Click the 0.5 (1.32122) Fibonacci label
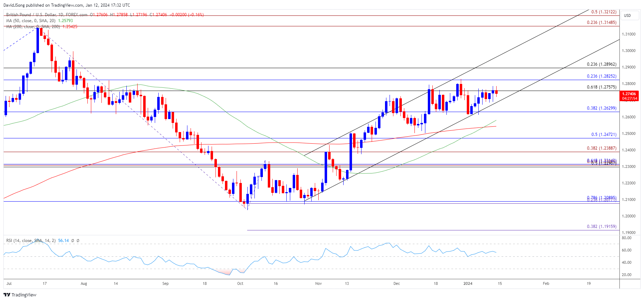 point(604,12)
